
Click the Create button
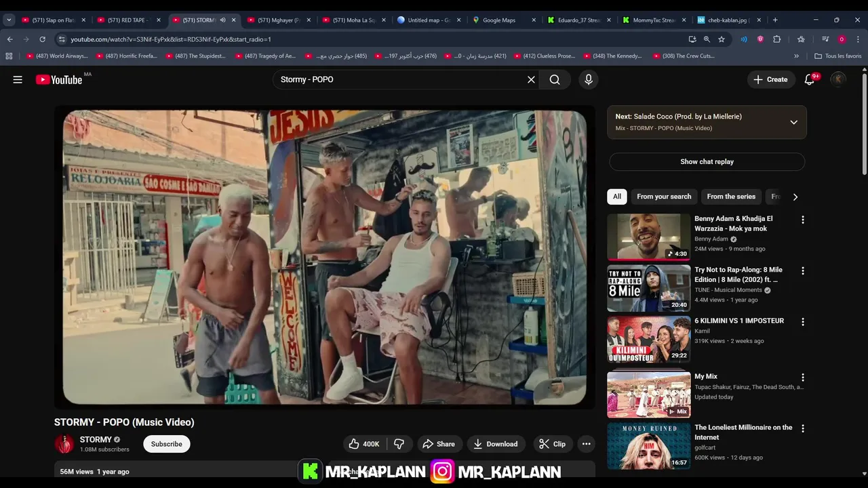point(770,79)
